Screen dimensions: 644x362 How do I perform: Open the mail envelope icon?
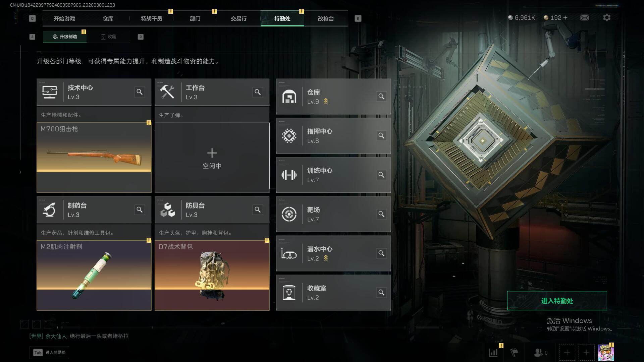point(584,17)
